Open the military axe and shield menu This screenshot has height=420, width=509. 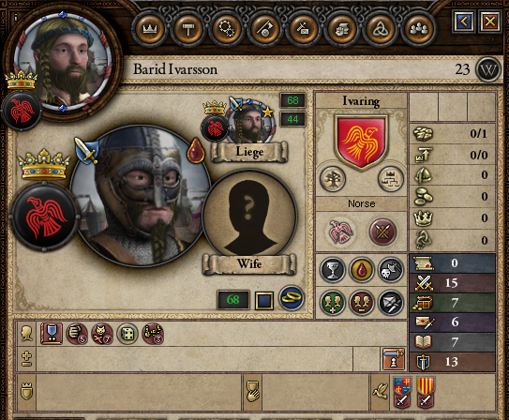(265, 29)
